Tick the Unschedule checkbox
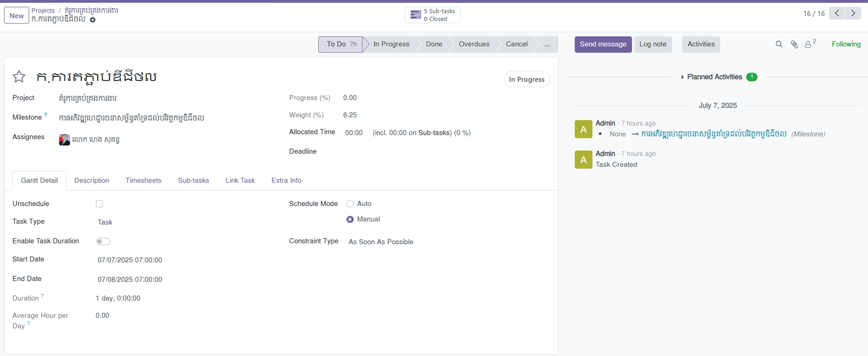Viewport: 868px width, 356px height. click(x=99, y=204)
